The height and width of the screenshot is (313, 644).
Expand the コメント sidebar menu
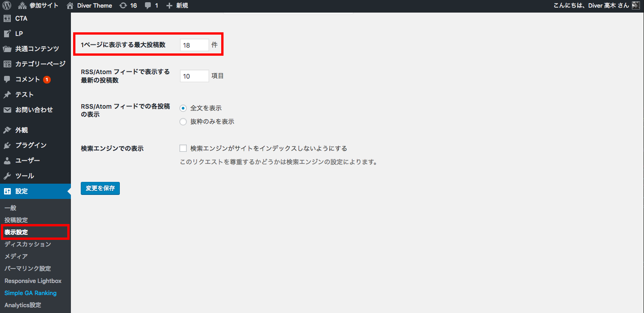(28, 79)
